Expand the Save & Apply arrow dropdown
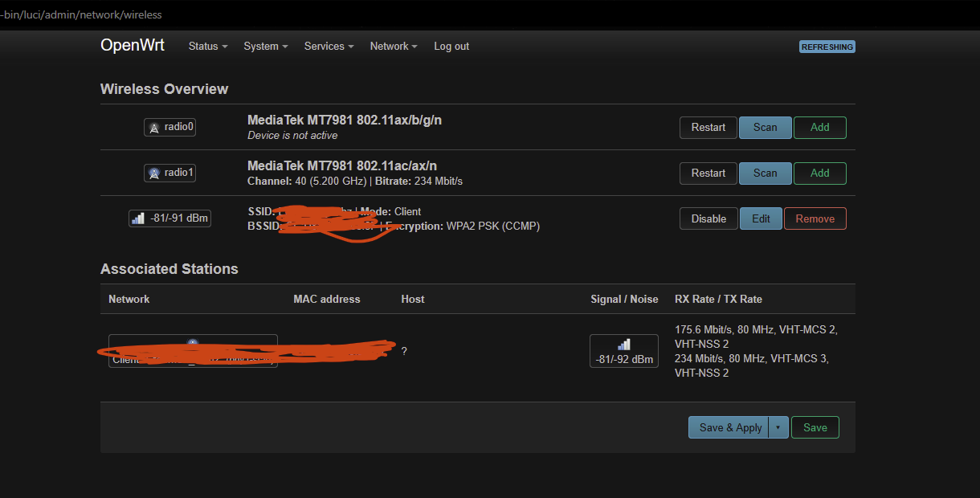The width and height of the screenshot is (980, 498). point(778,427)
